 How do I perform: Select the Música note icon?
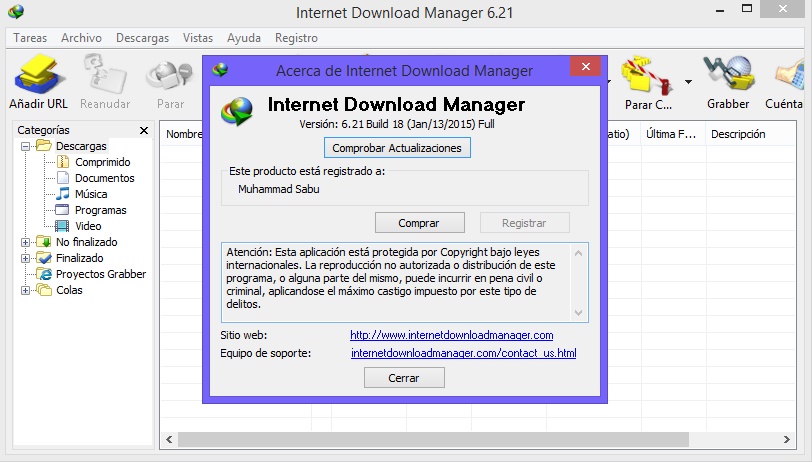[63, 194]
